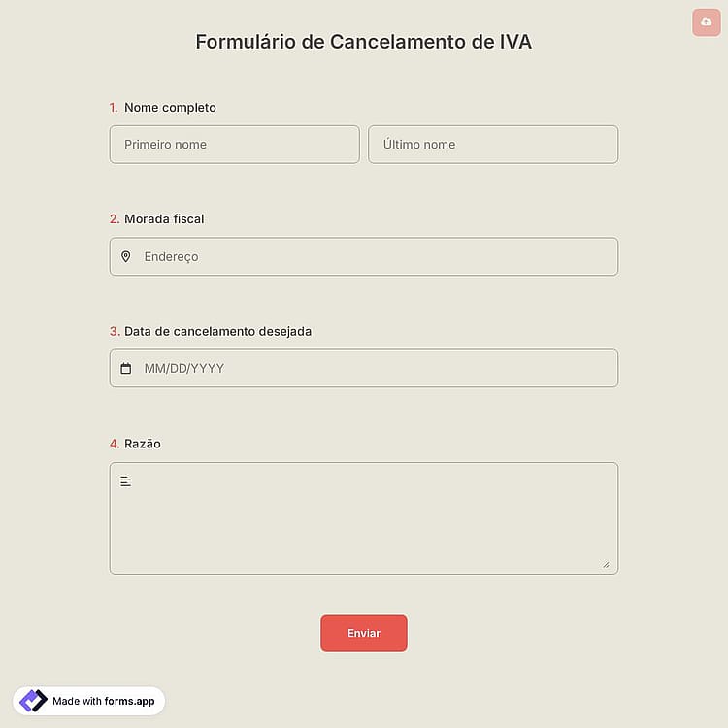Click the Nome completo label
728x728 pixels.
click(170, 107)
